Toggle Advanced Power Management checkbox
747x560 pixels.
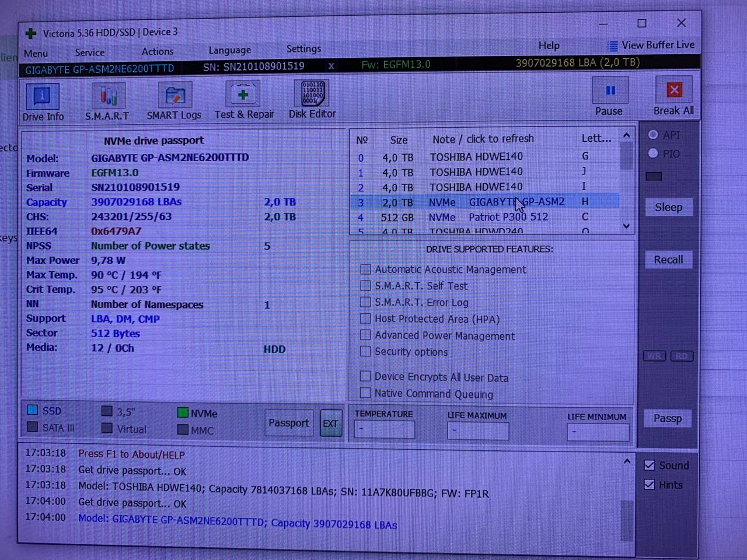[x=365, y=335]
